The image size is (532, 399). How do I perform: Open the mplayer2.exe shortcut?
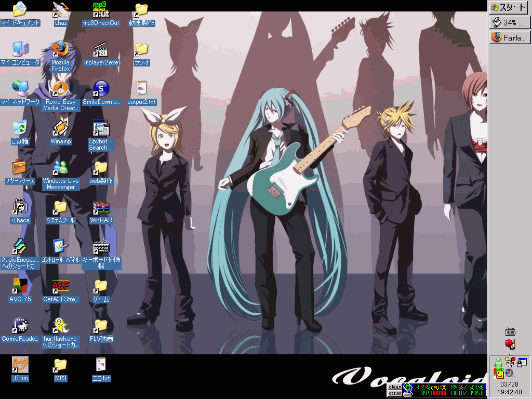click(101, 49)
